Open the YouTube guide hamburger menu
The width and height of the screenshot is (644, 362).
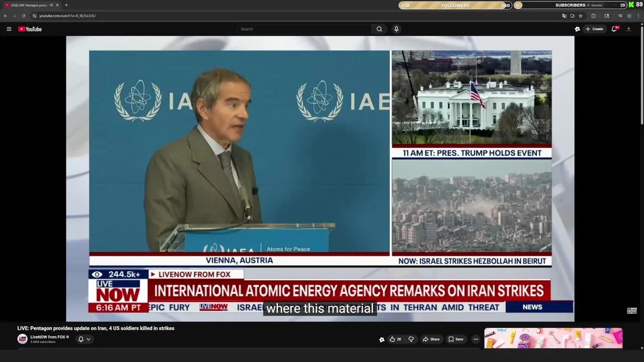pos(9,29)
